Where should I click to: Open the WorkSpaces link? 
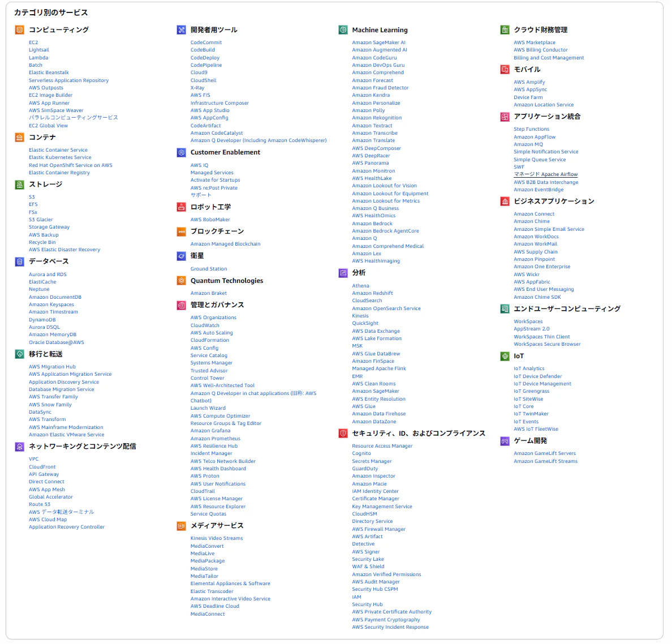(x=528, y=321)
